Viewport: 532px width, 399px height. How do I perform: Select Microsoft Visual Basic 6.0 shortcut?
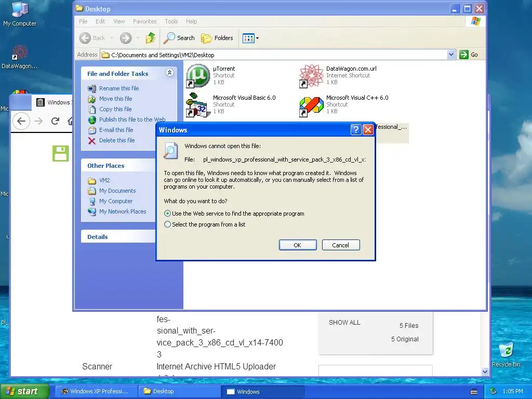click(198, 105)
